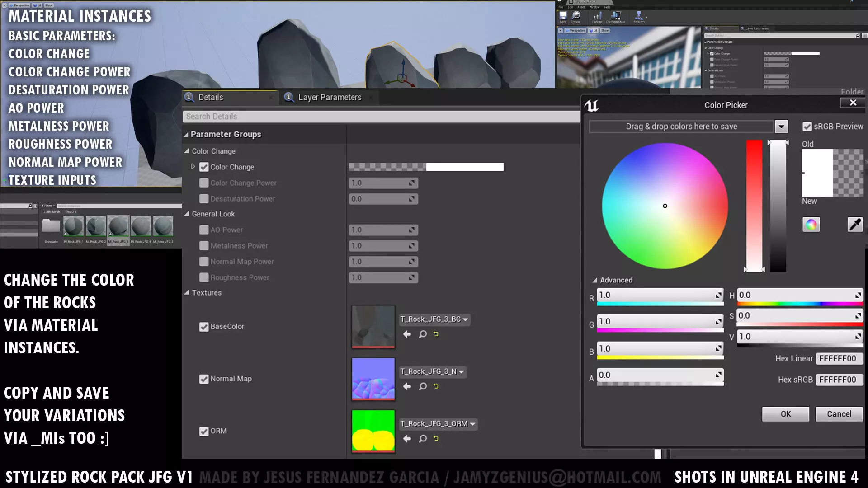
Task: Click the Search Details input field
Action: coord(381,117)
